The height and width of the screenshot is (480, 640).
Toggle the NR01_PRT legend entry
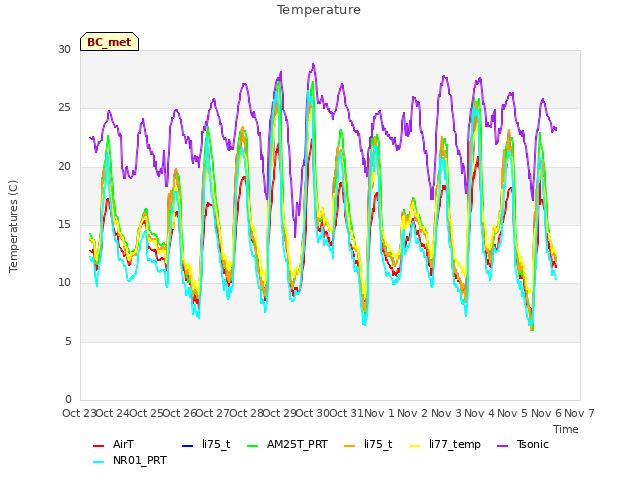130,460
